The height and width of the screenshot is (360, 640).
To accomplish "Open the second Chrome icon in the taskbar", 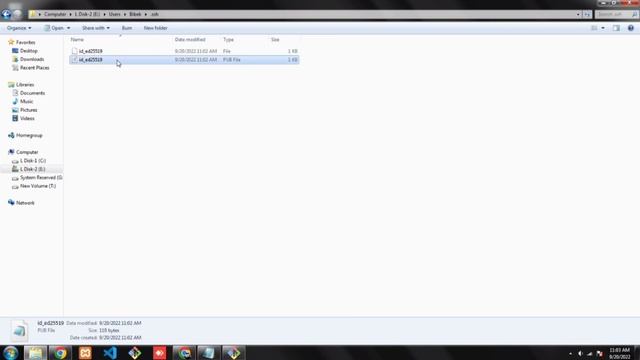I will (x=184, y=353).
